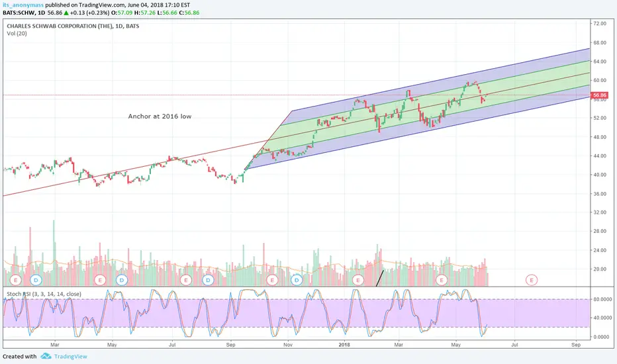Open its_anonymass author profile link
This screenshot has height=364, width=617.
coord(23,5)
